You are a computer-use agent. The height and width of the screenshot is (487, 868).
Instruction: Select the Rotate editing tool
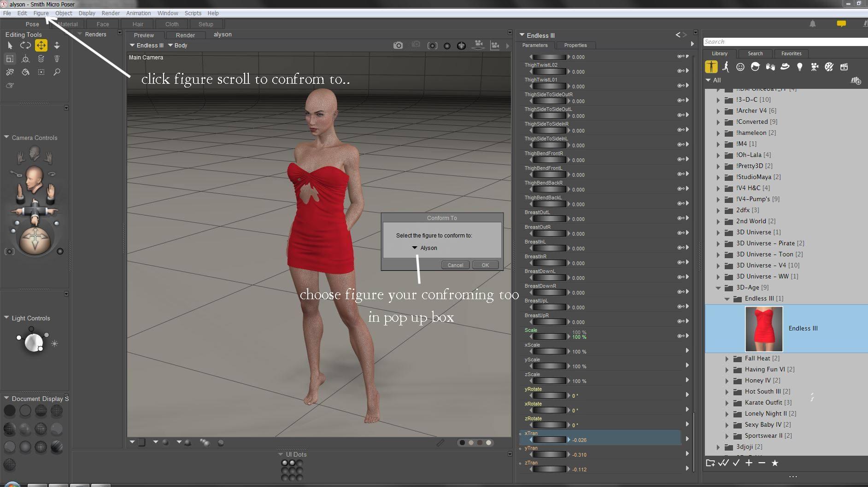[x=25, y=45]
